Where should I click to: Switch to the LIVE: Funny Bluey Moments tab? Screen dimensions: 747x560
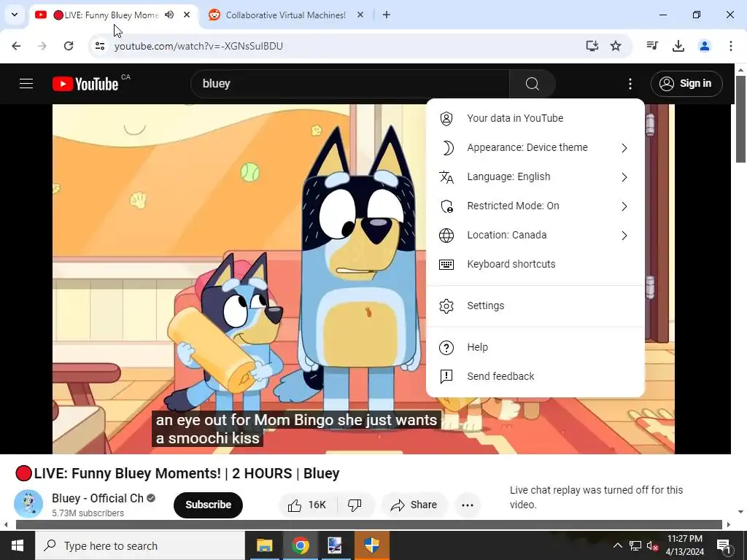(x=112, y=15)
